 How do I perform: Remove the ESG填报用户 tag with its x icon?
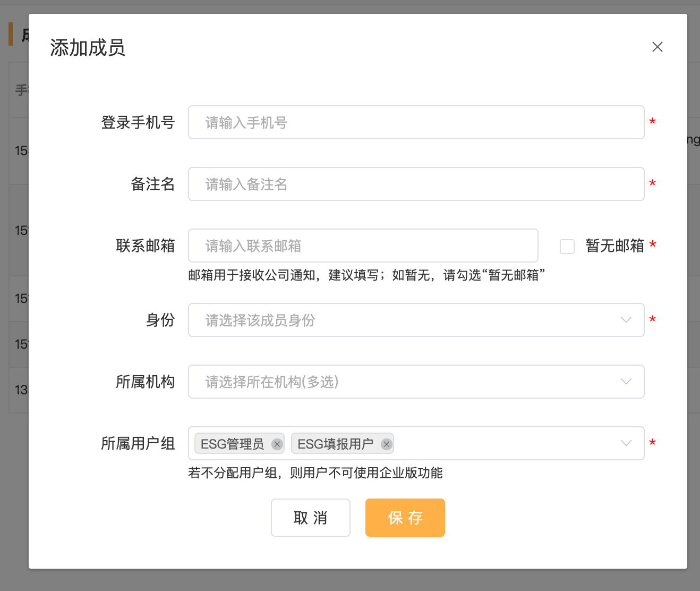point(386,444)
